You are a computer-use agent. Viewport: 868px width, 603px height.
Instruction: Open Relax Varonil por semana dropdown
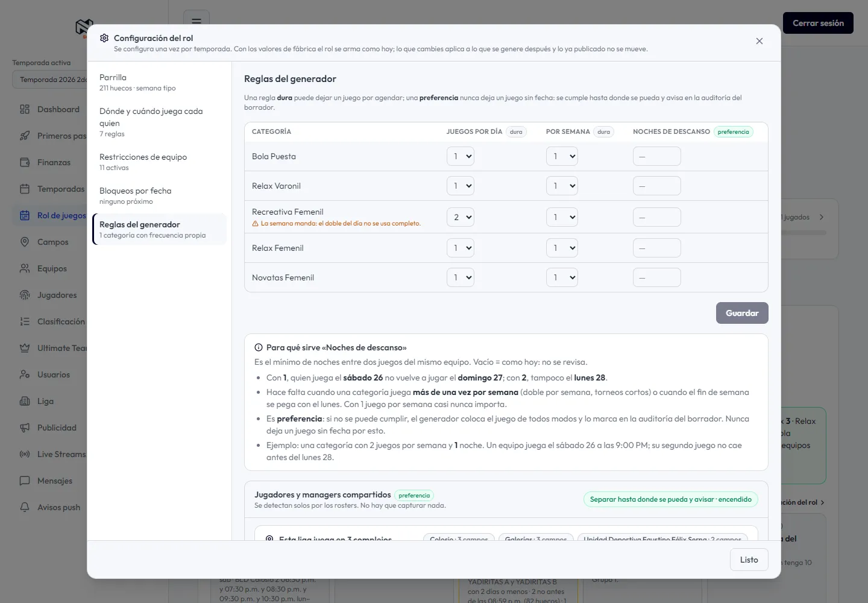click(562, 186)
